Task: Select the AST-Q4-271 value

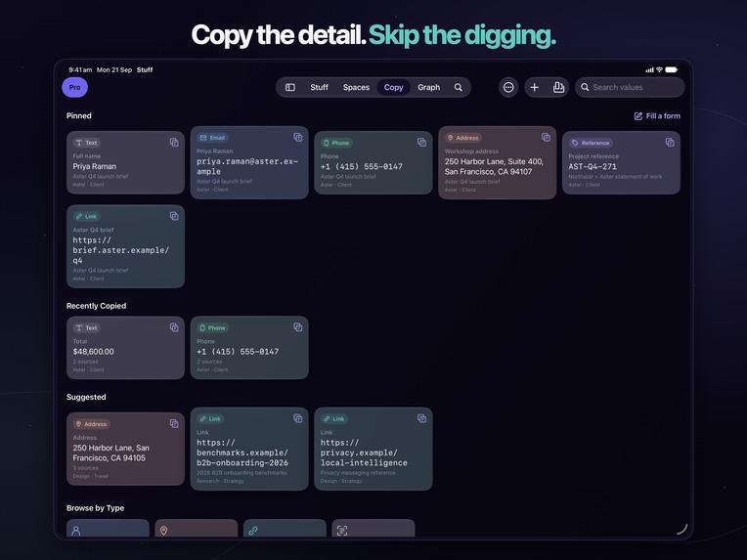Action: coord(593,167)
